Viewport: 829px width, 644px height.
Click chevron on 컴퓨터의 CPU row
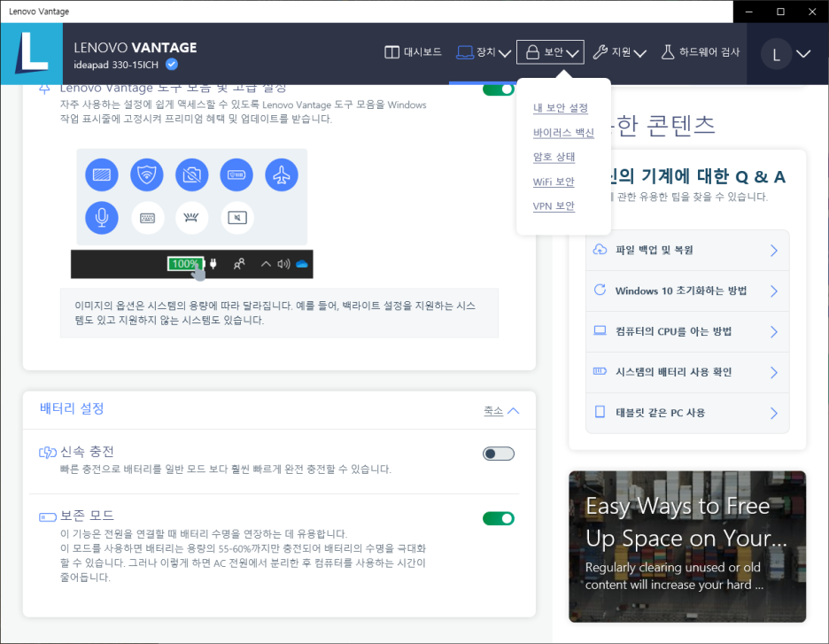(774, 332)
